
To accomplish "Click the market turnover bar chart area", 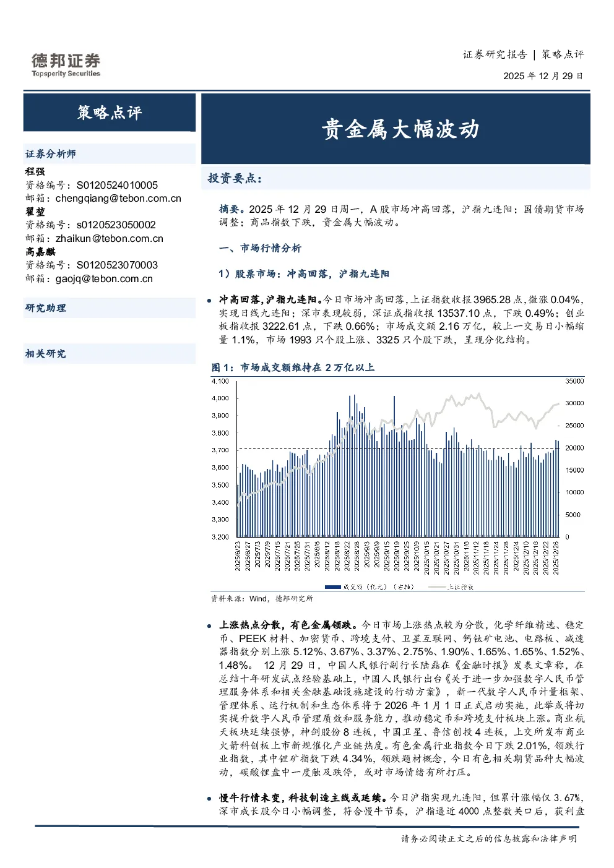I will pyautogui.click(x=397, y=459).
